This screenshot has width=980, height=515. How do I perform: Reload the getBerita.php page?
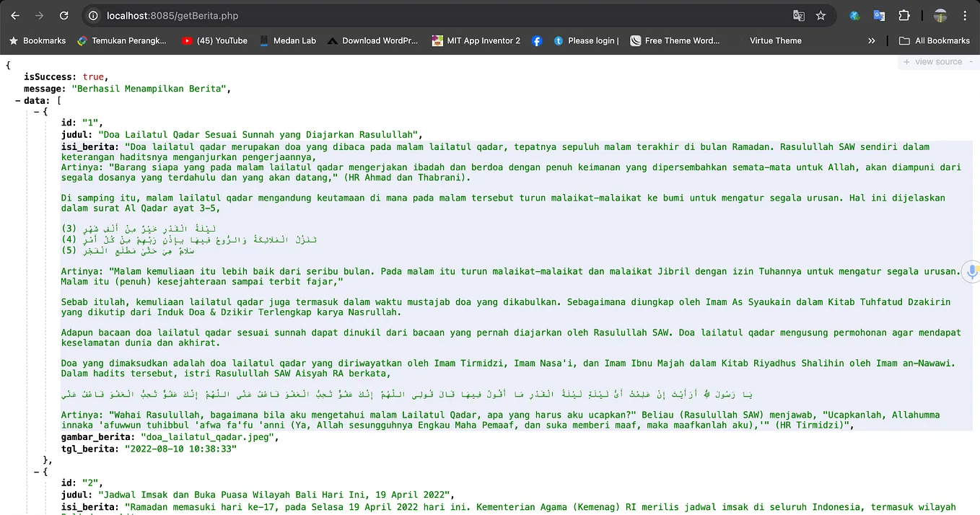point(65,15)
